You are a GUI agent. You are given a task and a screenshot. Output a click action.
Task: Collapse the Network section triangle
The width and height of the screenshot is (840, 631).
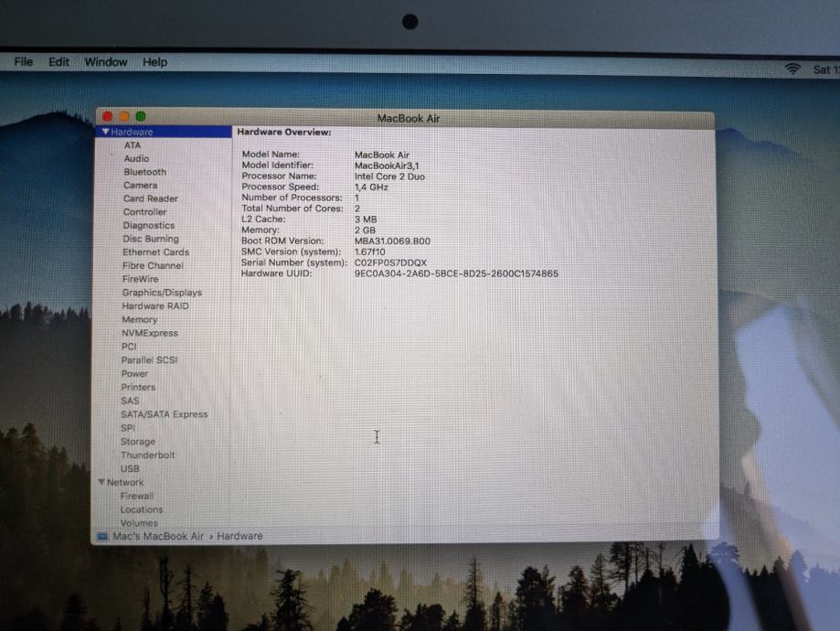tap(101, 482)
